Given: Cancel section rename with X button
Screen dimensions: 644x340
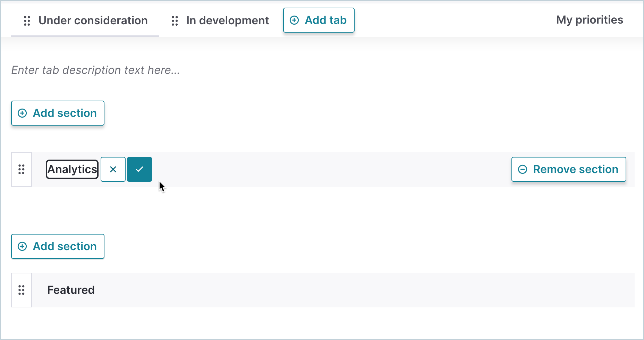Looking at the screenshot, I should 113,169.
